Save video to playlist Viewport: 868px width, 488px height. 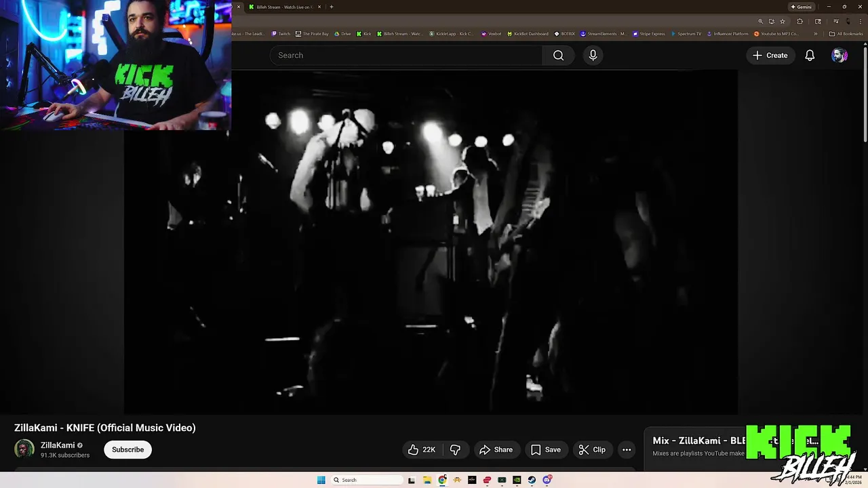tap(546, 449)
